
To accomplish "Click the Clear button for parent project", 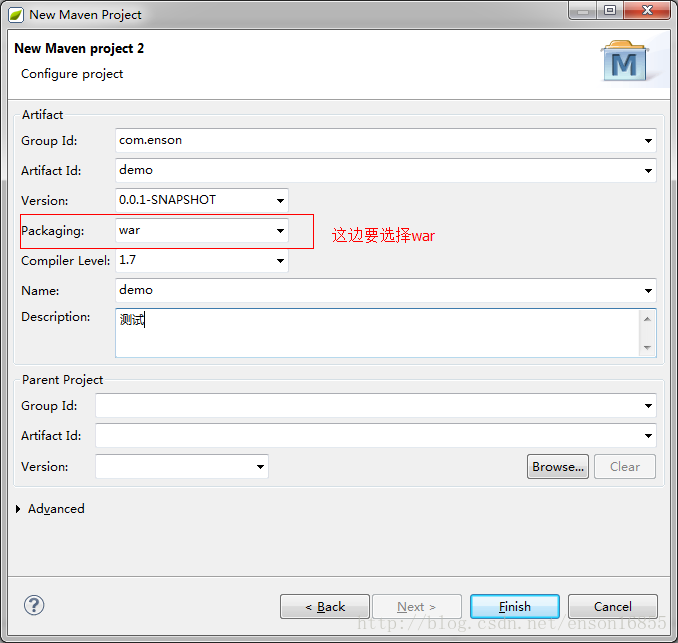I will point(625,467).
